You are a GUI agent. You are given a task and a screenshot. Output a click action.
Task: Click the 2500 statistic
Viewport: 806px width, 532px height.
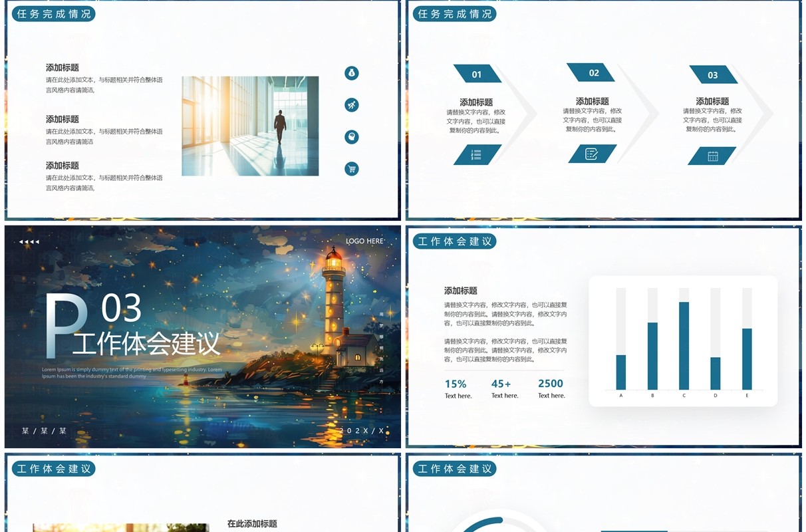pyautogui.click(x=551, y=384)
